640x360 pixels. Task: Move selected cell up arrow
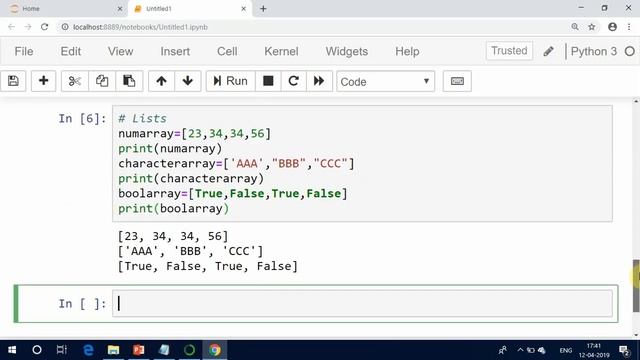point(161,81)
